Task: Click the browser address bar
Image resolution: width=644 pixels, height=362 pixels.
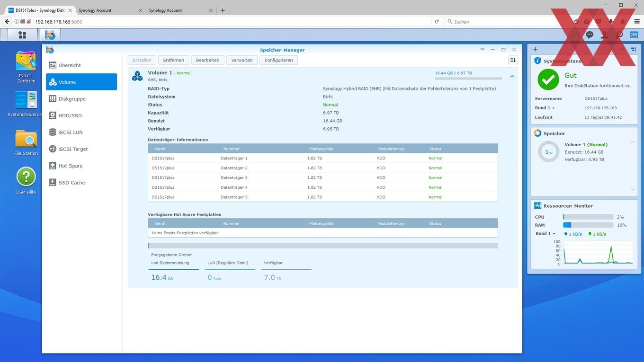Action: pos(232,21)
